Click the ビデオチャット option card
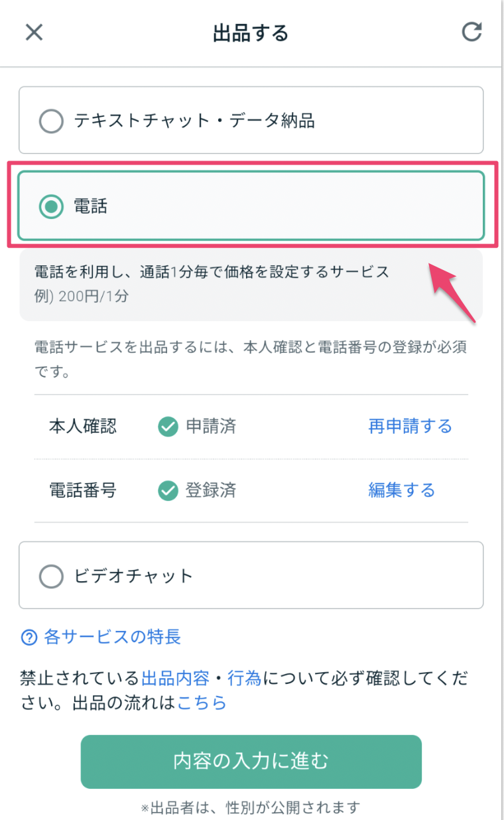 (251, 576)
